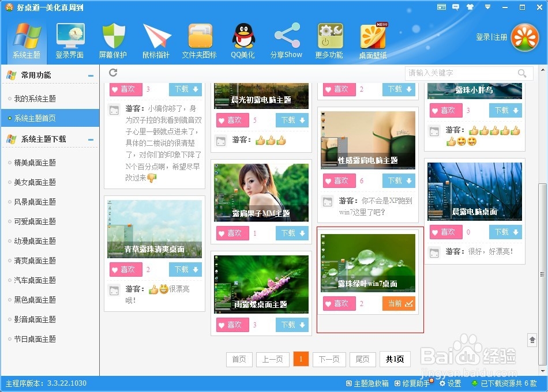The height and width of the screenshot is (392, 548).
Task: Like the 晨露电脑桌面 theme
Action: pos(446,232)
